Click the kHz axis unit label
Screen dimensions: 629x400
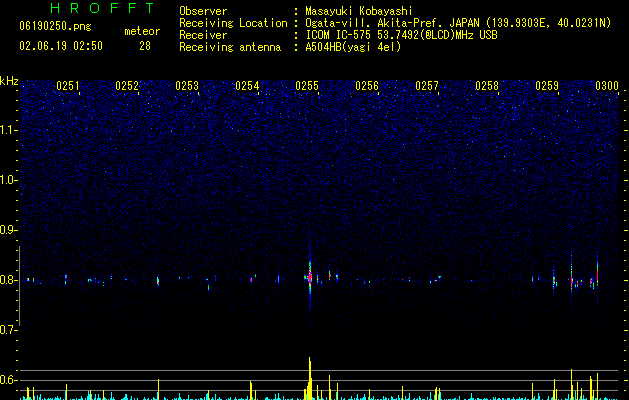pyautogui.click(x=9, y=81)
